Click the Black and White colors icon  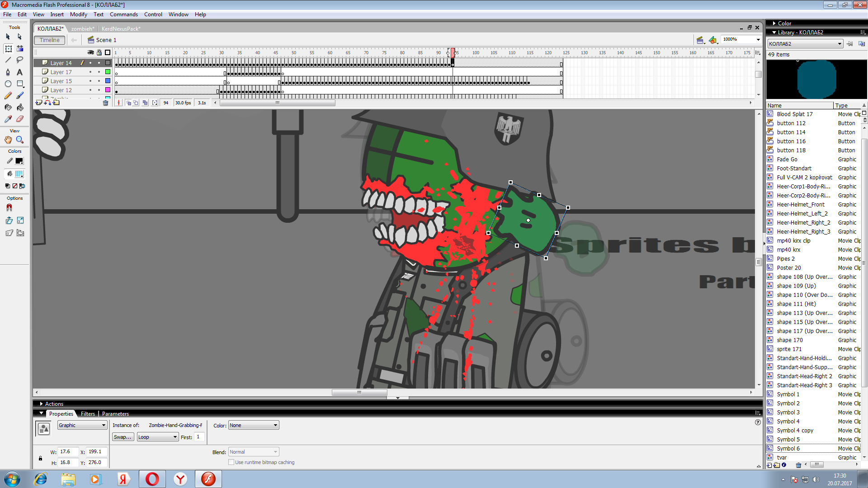click(7, 186)
